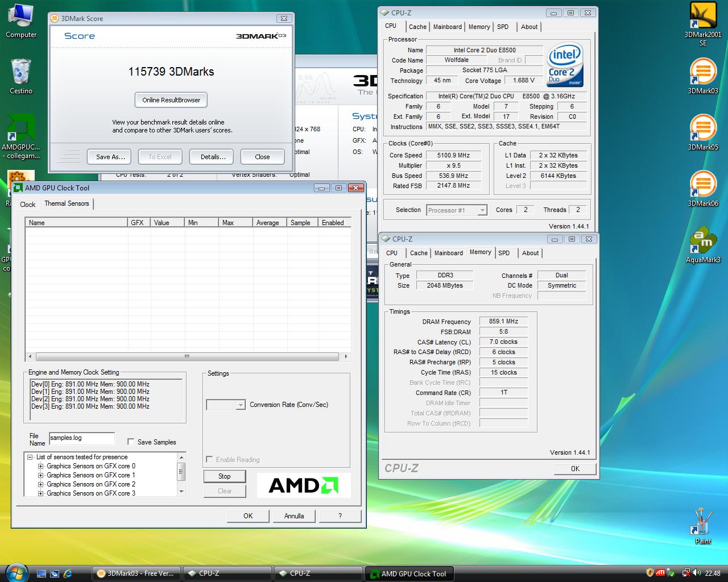Click the sensor tree vertical scrollbar thumb
728x582 pixels.
(181, 471)
